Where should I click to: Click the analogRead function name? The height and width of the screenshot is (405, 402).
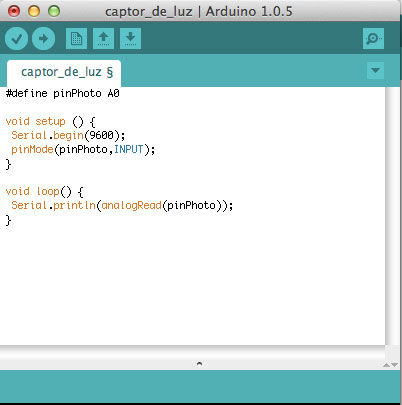pos(131,205)
